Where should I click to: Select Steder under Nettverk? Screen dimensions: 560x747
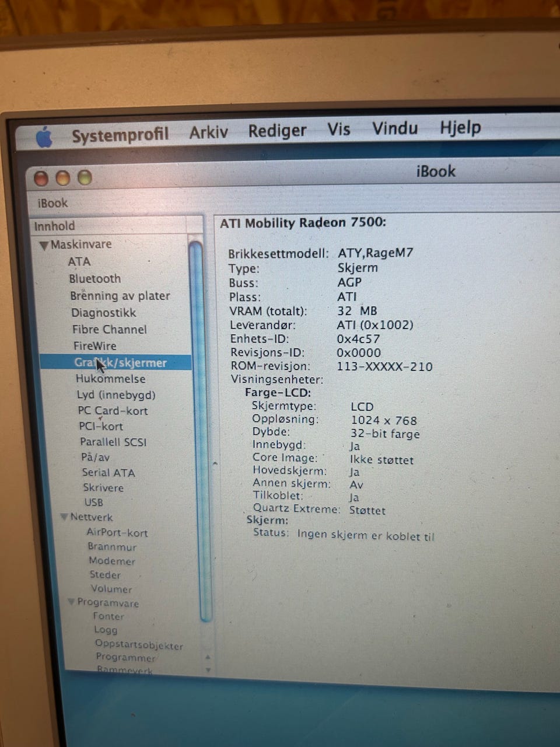[x=105, y=575]
